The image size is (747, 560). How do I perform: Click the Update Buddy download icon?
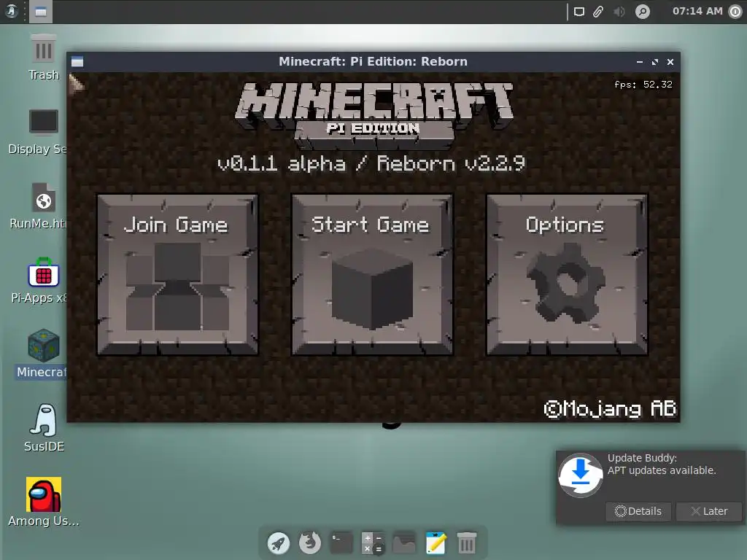[580, 475]
